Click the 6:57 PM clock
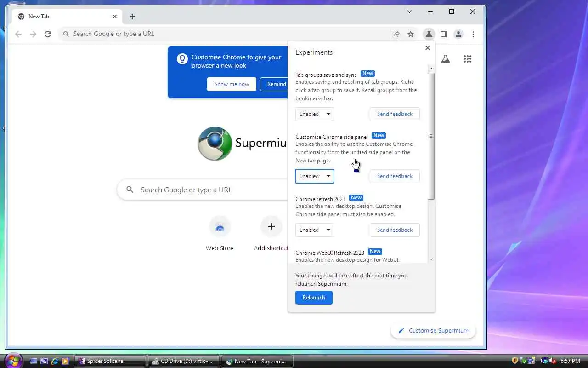The height and width of the screenshot is (368, 588). pyautogui.click(x=570, y=362)
